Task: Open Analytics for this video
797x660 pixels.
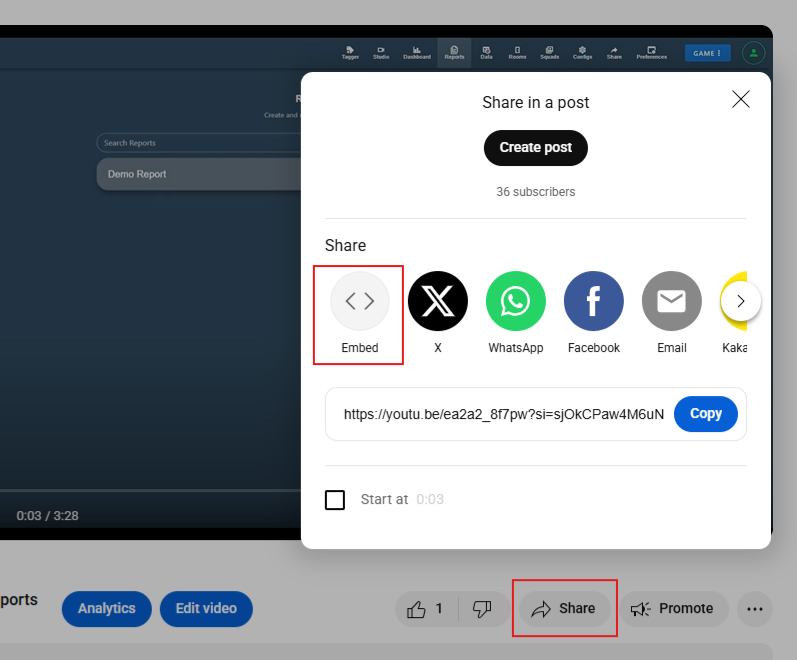Action: 106,608
